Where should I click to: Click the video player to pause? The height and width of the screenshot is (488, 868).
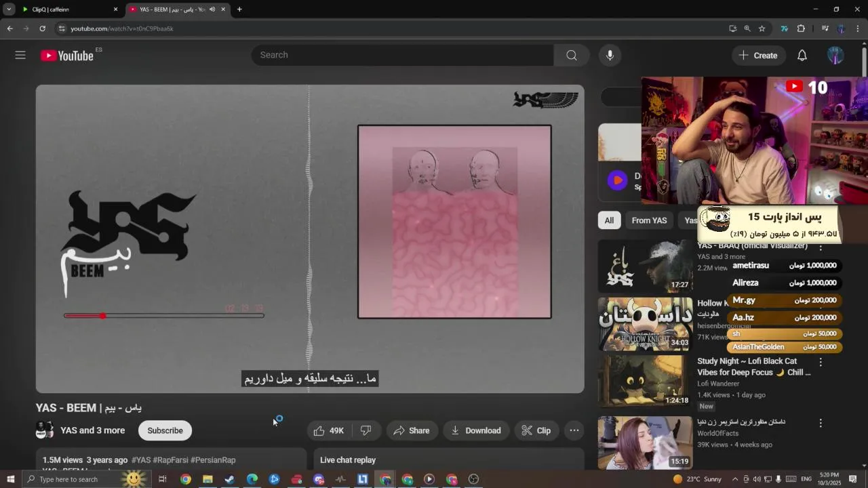310,239
